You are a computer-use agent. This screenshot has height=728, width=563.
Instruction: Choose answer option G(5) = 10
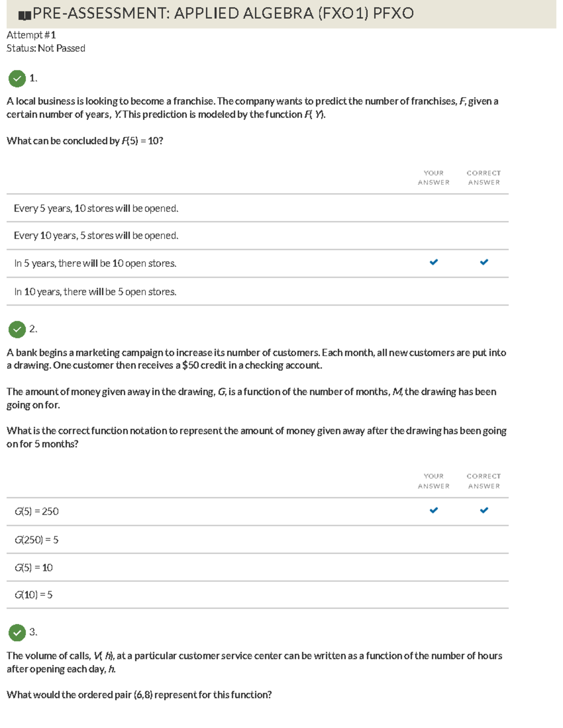click(x=34, y=568)
